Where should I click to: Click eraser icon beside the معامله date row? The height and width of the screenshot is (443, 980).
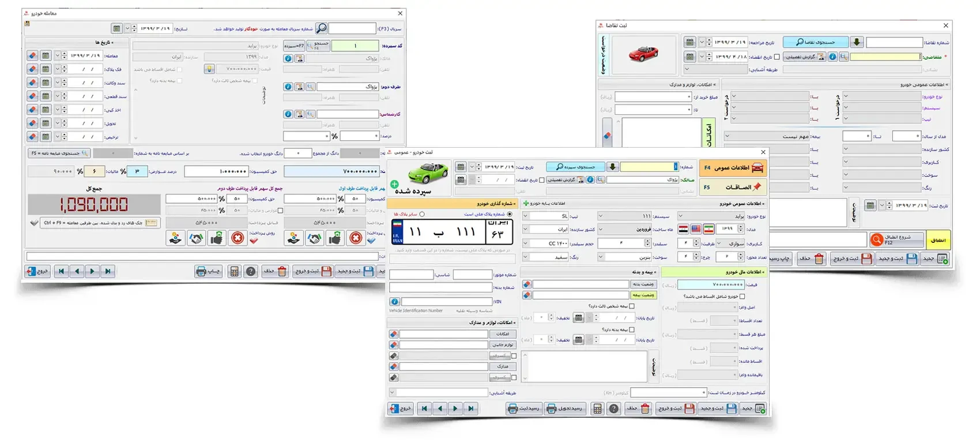click(x=32, y=55)
